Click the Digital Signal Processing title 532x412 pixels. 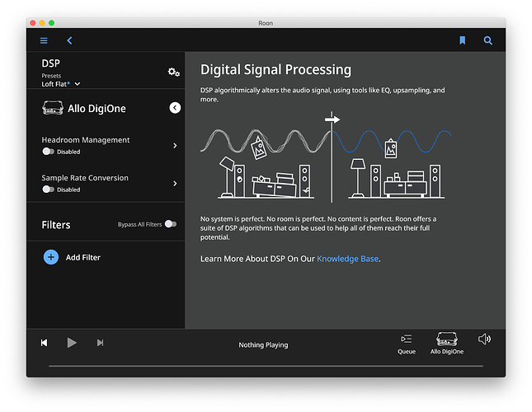coord(275,69)
